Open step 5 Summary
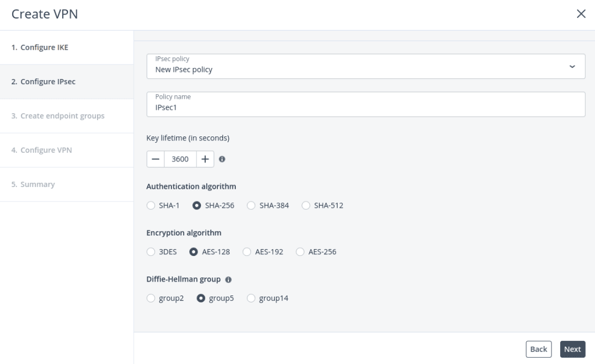The image size is (595, 364). click(x=67, y=184)
